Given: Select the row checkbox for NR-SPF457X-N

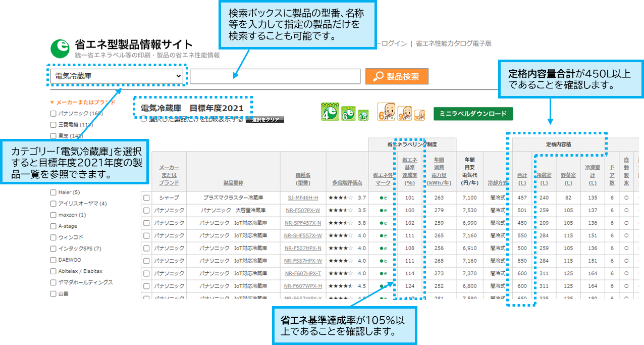Looking at the screenshot, I should tap(146, 223).
